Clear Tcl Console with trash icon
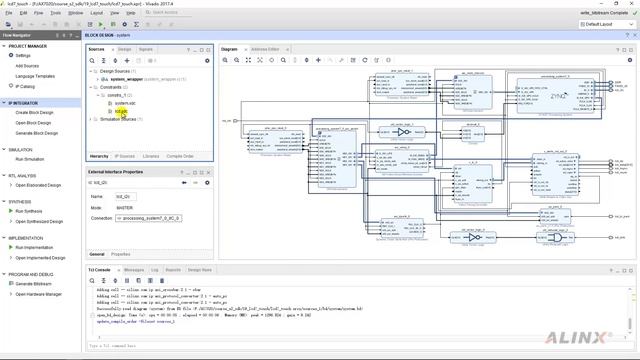This screenshot has height=360, width=640. click(162, 281)
